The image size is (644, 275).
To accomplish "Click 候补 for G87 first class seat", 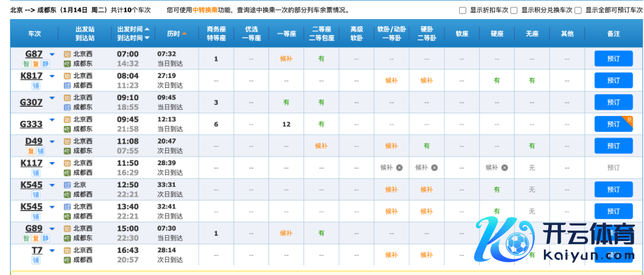I will coord(286,58).
